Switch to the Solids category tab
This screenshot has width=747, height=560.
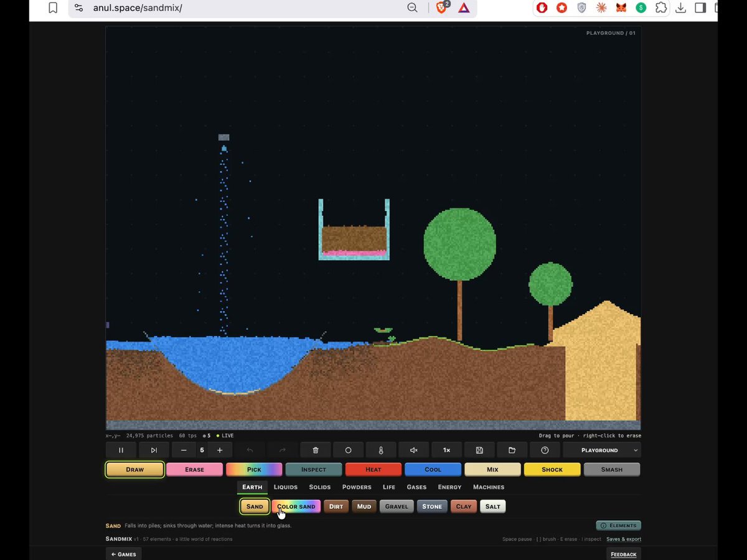click(x=320, y=487)
